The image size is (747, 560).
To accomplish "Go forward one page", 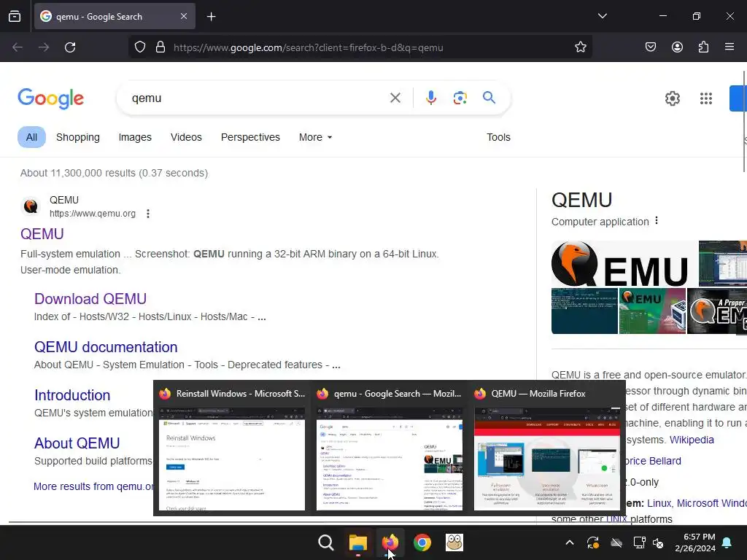I will pos(44,47).
